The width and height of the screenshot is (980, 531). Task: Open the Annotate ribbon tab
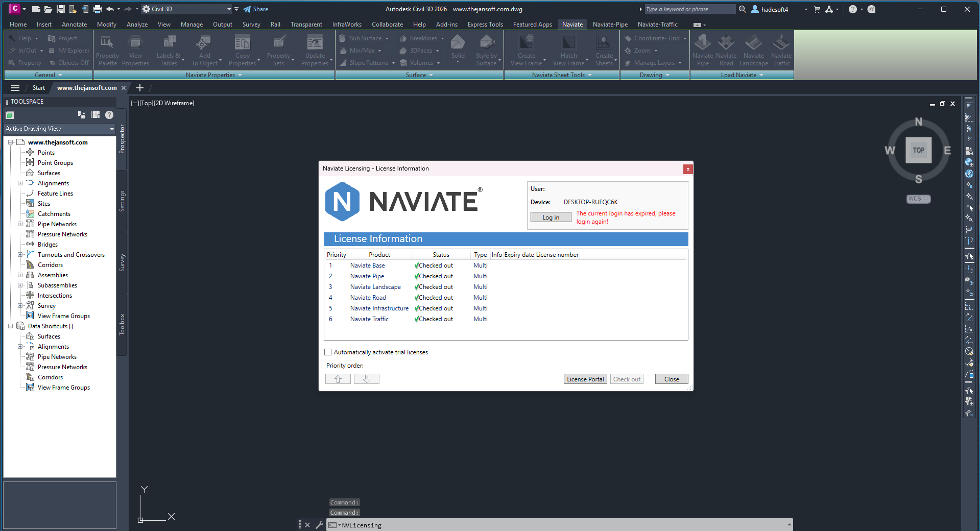pos(74,25)
